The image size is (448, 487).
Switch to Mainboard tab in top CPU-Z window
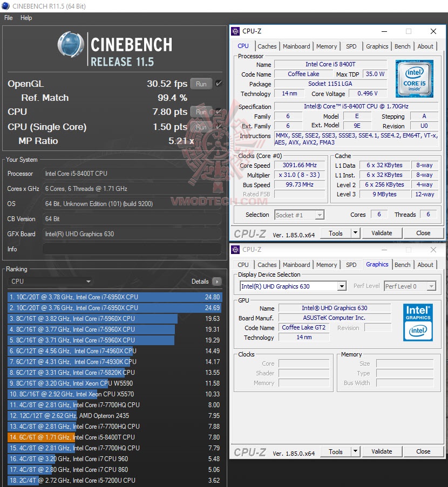click(296, 46)
